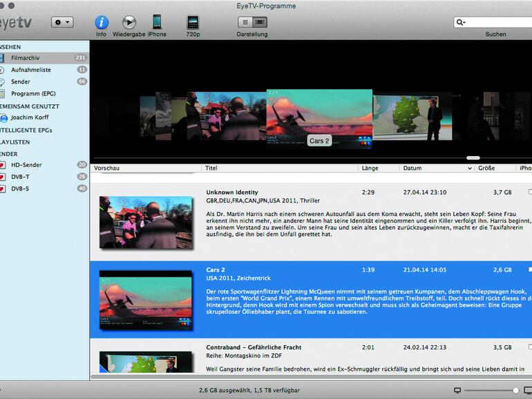This screenshot has height=399, width=532.
Task: Click the Cars 2 list preview thumbnail
Action: click(x=146, y=300)
